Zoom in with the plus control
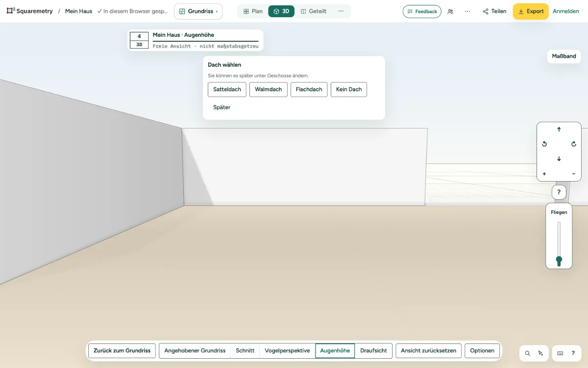Screen dimensions: 588x368 pyautogui.click(x=544, y=174)
